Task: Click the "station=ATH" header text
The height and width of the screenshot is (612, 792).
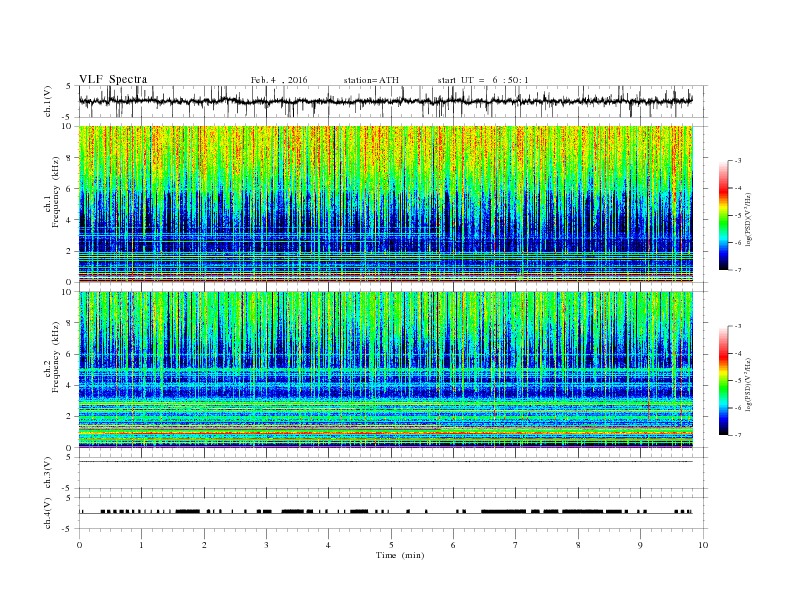Action: [371, 80]
